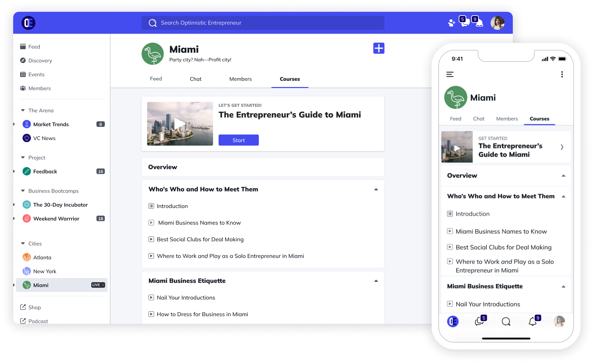Image resolution: width=594 pixels, height=364 pixels.
Task: Open phone lesson Introduction
Action: click(x=468, y=214)
